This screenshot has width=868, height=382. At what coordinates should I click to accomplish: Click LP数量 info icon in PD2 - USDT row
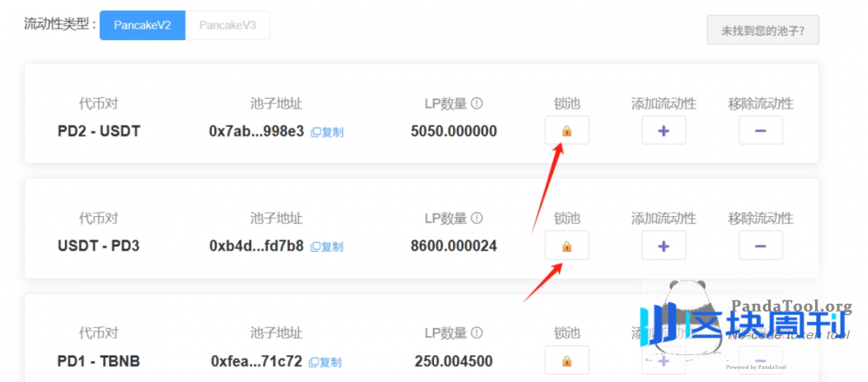(477, 104)
